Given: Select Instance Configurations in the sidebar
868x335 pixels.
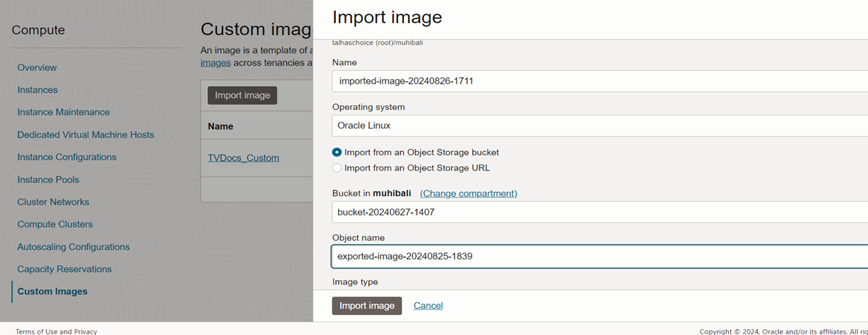Looking at the screenshot, I should (67, 157).
